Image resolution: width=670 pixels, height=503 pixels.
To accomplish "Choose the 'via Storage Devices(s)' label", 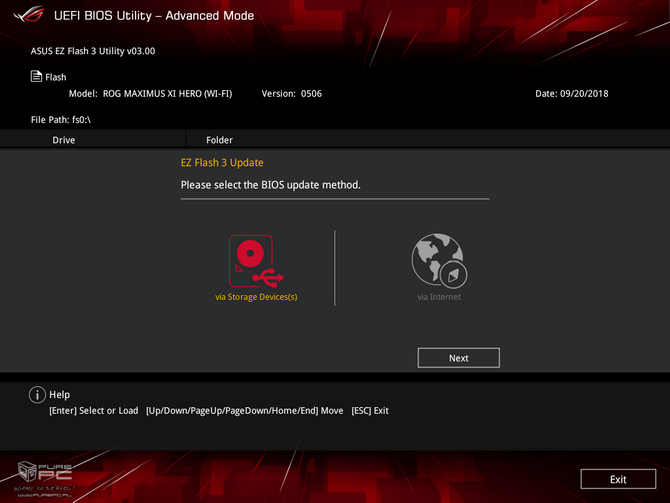I will [256, 297].
